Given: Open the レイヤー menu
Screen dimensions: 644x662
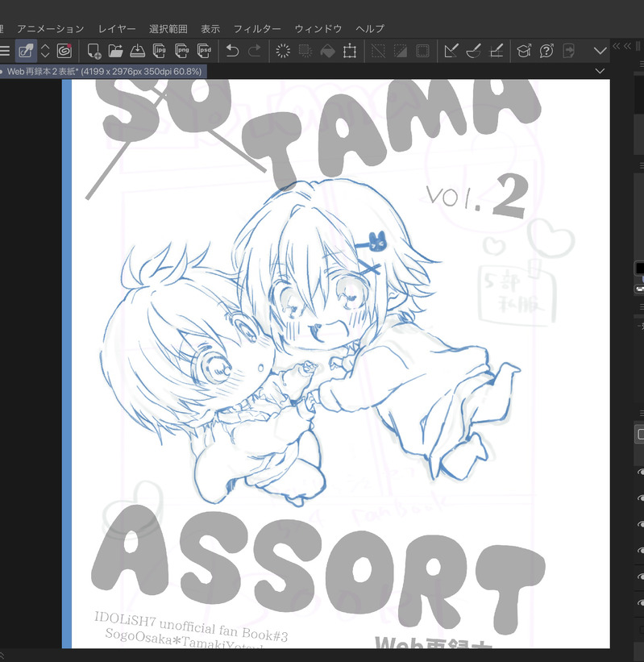Looking at the screenshot, I should tap(117, 29).
